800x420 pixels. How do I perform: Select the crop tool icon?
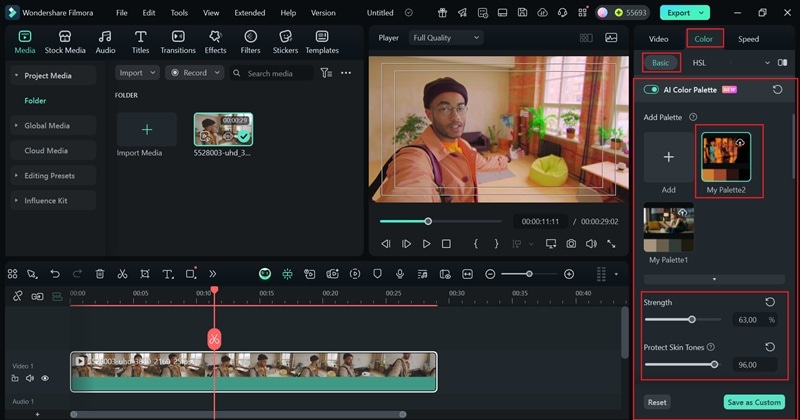click(x=145, y=274)
